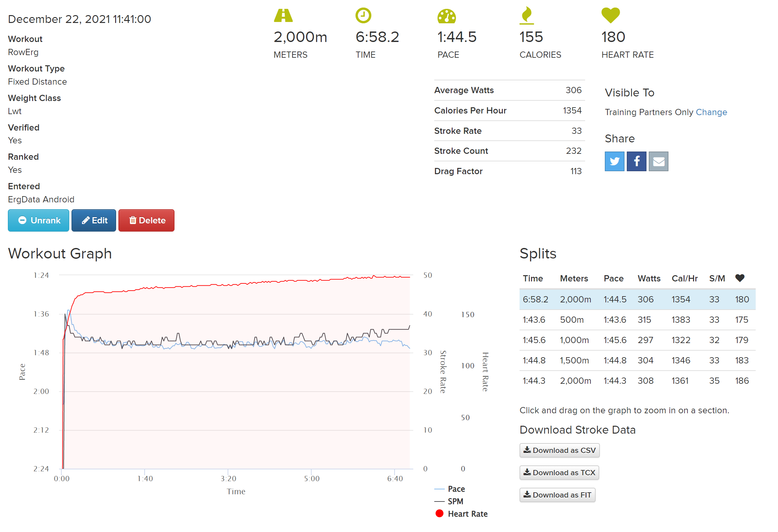Click the calories flame icon

pos(526,15)
